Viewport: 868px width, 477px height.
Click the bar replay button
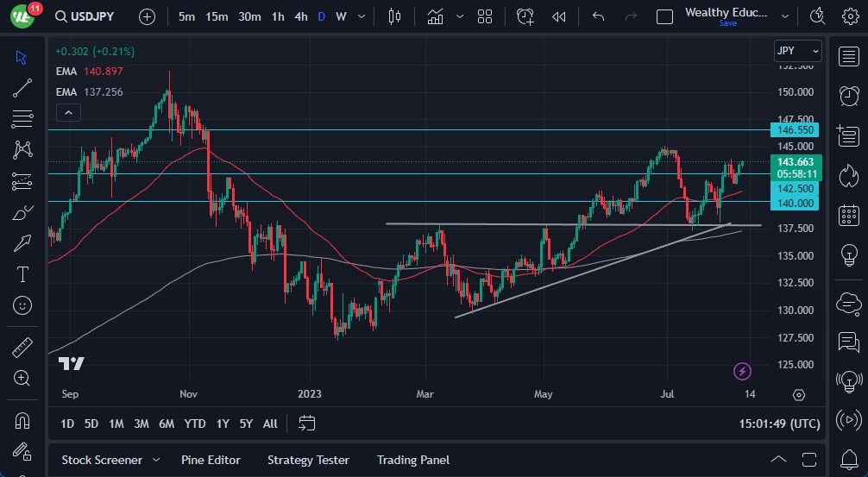tap(559, 16)
